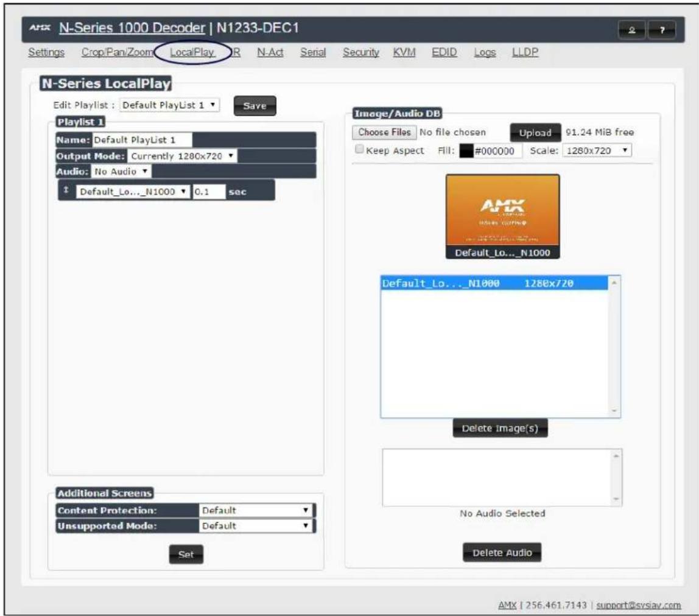Viewport: 699px width, 616px height.
Task: Click the Upload button
Action: pos(535,133)
